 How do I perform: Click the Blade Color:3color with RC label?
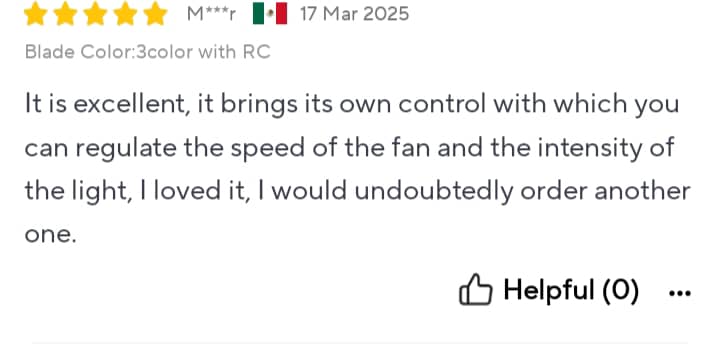click(x=147, y=51)
